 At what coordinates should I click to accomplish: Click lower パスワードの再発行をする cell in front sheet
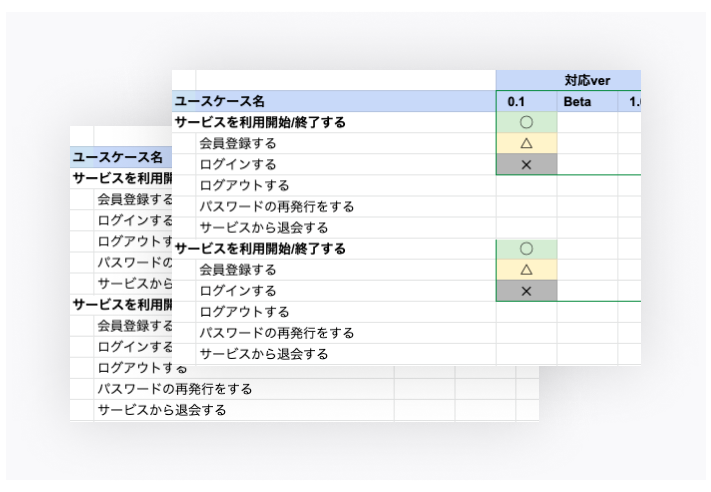pos(346,333)
